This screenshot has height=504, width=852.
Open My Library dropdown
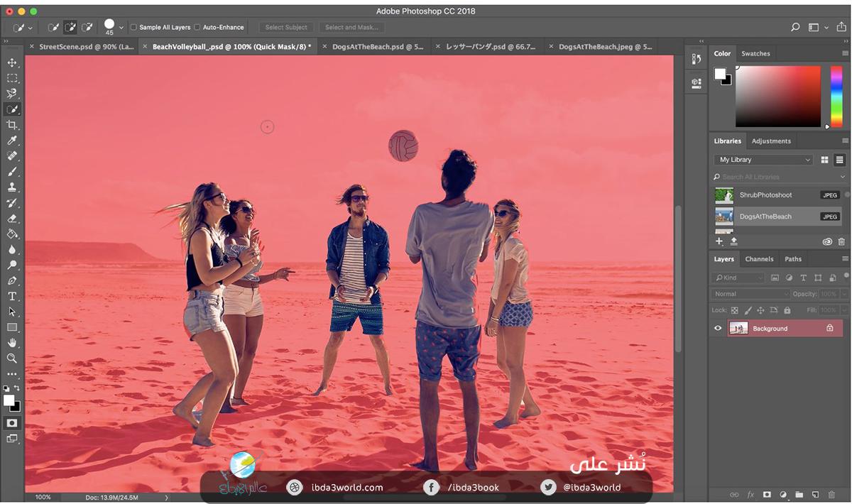763,160
